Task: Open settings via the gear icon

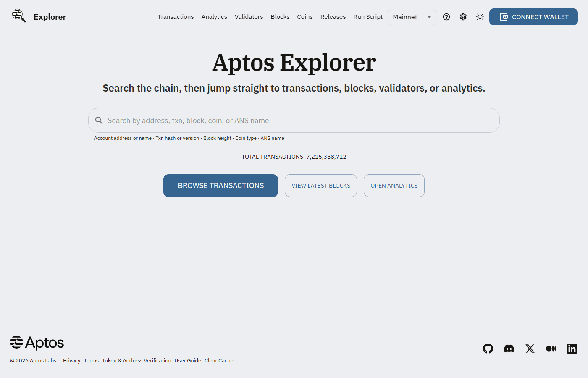Action: [463, 17]
